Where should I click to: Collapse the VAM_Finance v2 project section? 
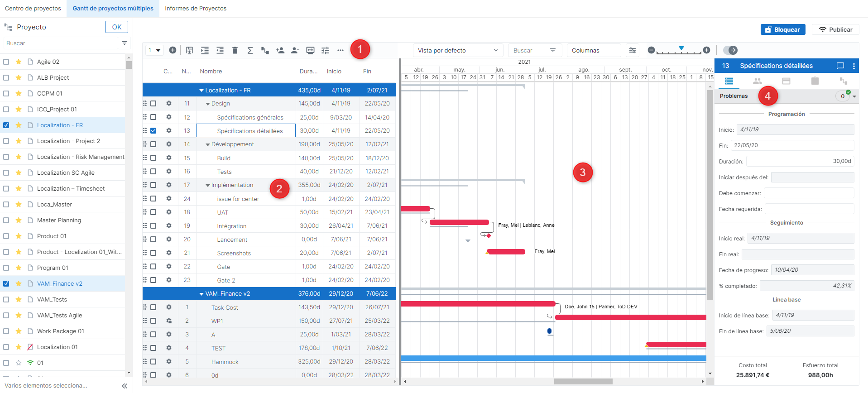pyautogui.click(x=201, y=294)
